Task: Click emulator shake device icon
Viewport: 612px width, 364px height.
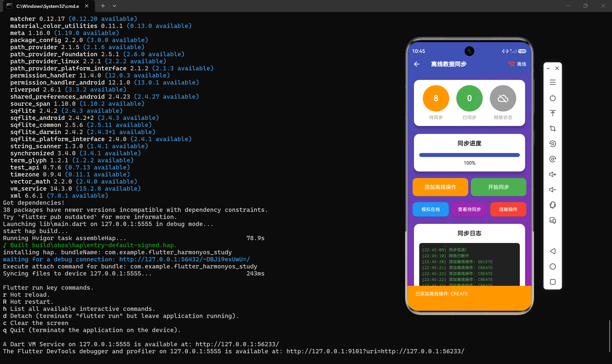Action: (553, 205)
